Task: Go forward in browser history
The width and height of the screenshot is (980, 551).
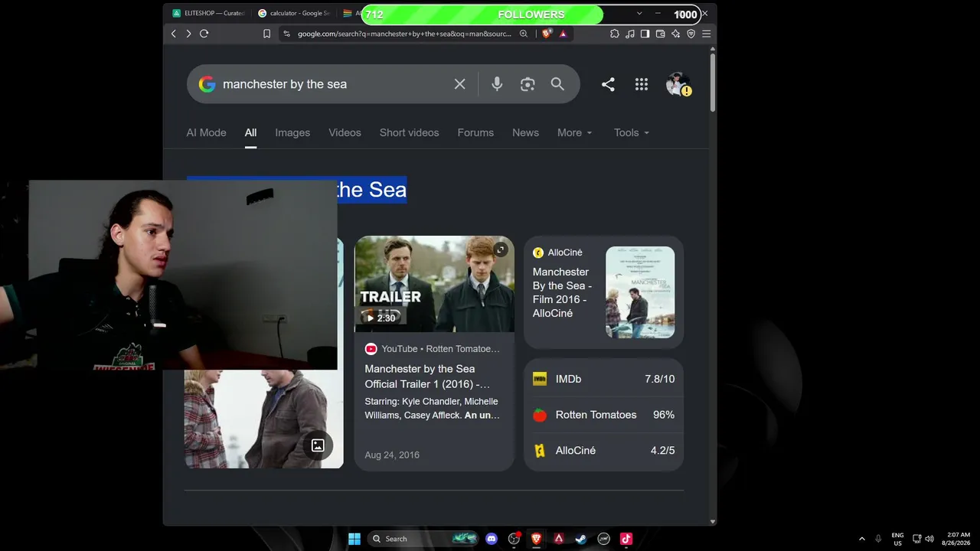Action: coord(188,34)
